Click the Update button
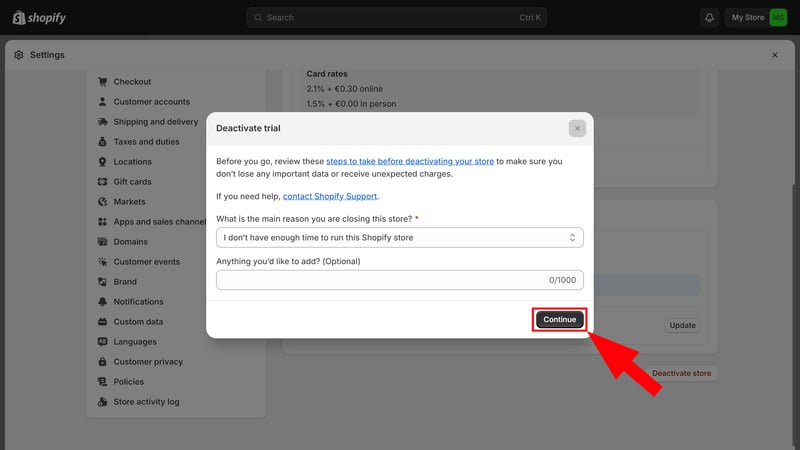Image resolution: width=800 pixels, height=450 pixels. [x=682, y=325]
